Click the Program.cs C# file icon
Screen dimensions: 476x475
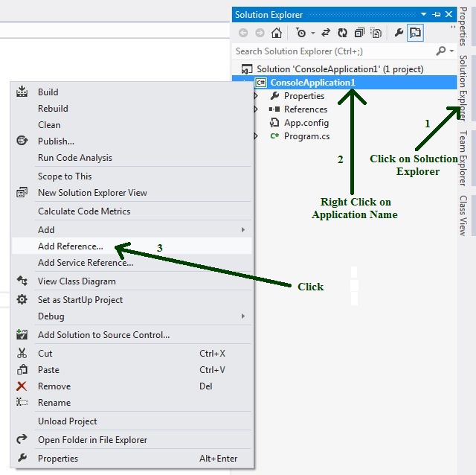[274, 136]
